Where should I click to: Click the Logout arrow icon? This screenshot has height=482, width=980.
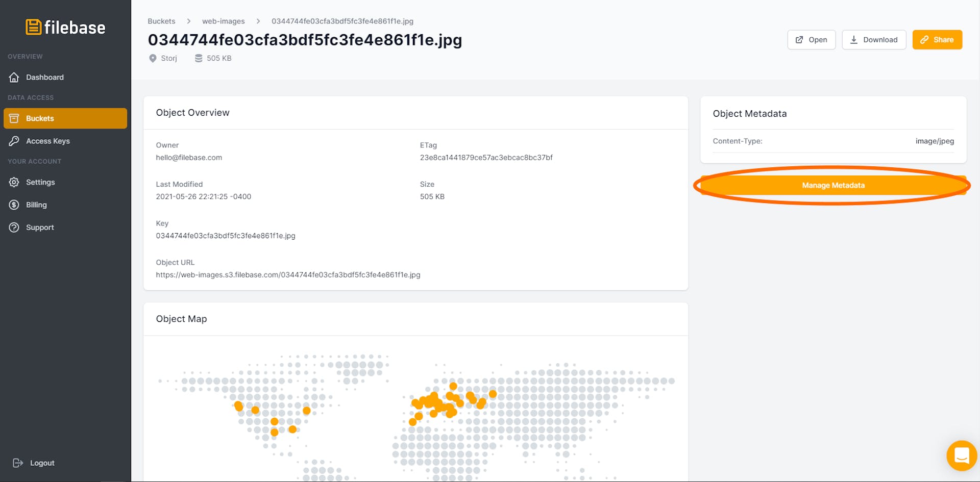click(x=18, y=463)
